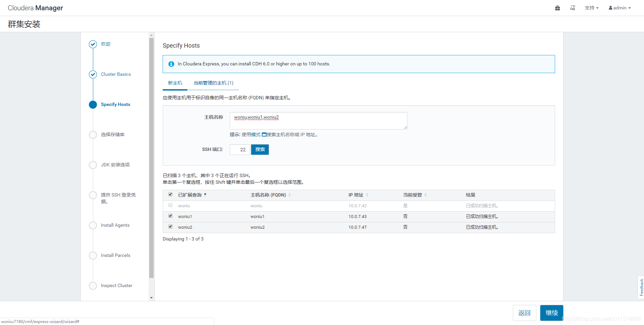Uncheck the woniu2 host checkbox
The height and width of the screenshot is (325, 644).
pos(170,227)
